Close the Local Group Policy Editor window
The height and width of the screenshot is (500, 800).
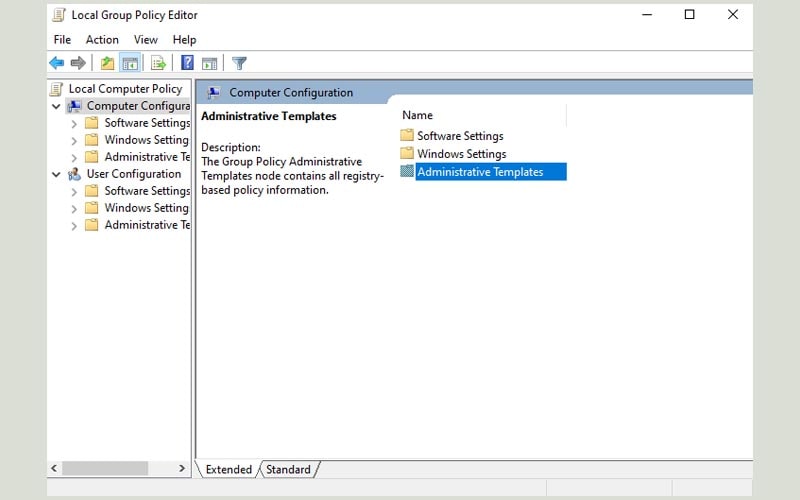733,15
